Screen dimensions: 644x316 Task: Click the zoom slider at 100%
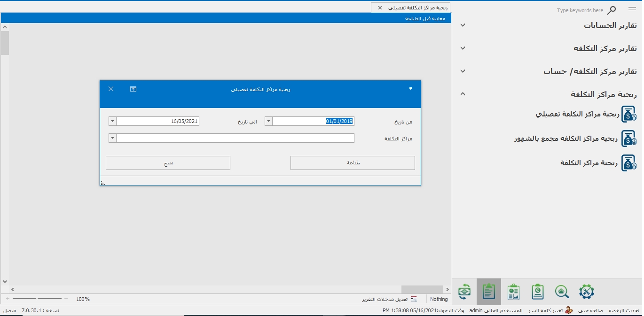(x=37, y=299)
